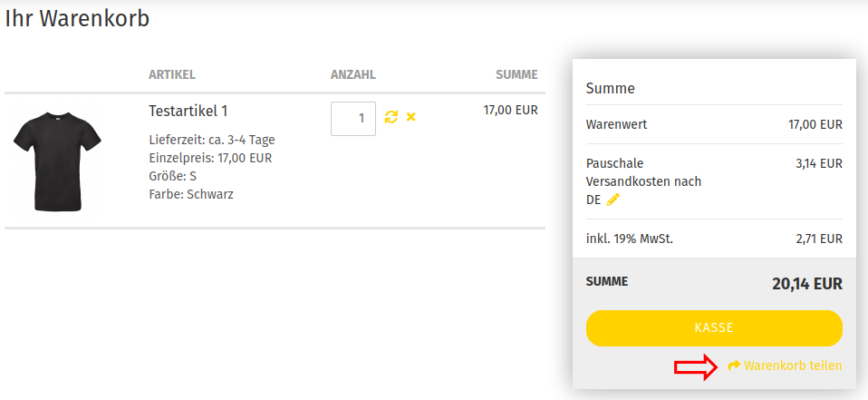Click the red outlined arrow annotation
This screenshot has width=868, height=400.
tap(696, 366)
